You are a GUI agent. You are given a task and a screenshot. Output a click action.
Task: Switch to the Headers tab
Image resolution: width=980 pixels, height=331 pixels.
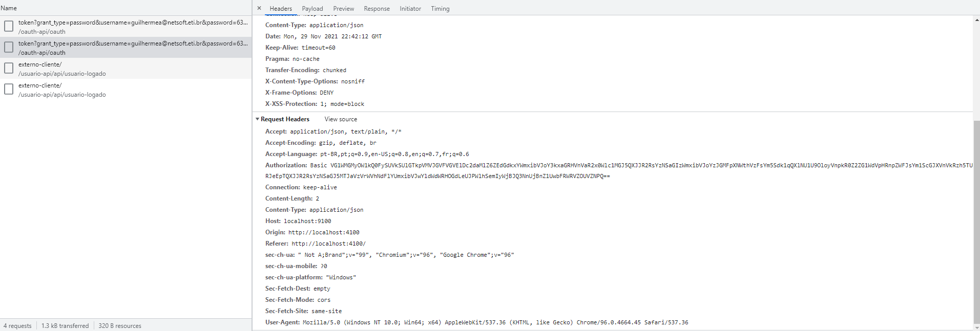pos(281,9)
